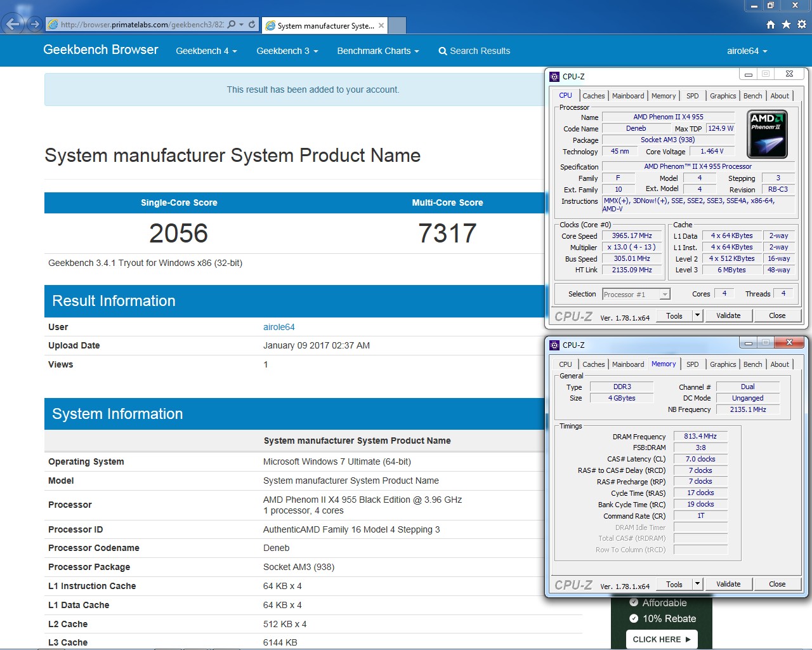This screenshot has height=650, width=812.
Task: Click the browser Back arrow button
Action: (13, 25)
